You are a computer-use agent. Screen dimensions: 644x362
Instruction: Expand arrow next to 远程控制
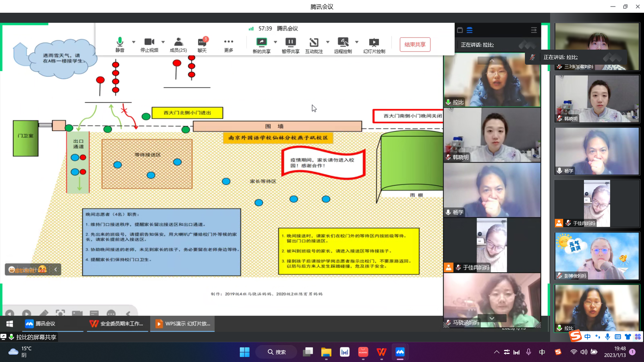coord(357,42)
